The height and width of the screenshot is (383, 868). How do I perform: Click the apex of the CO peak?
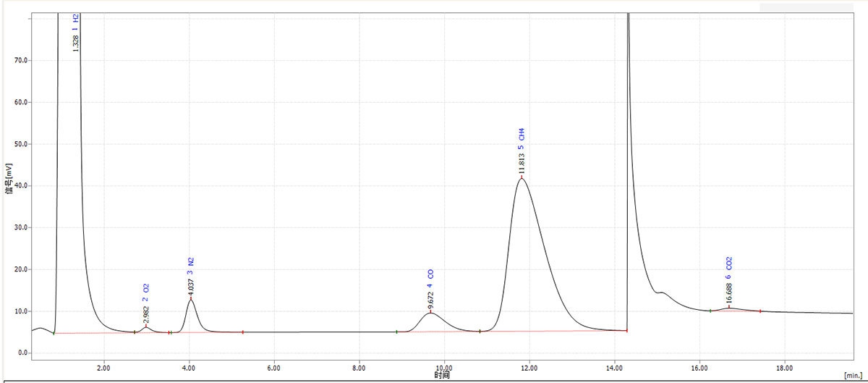point(430,312)
